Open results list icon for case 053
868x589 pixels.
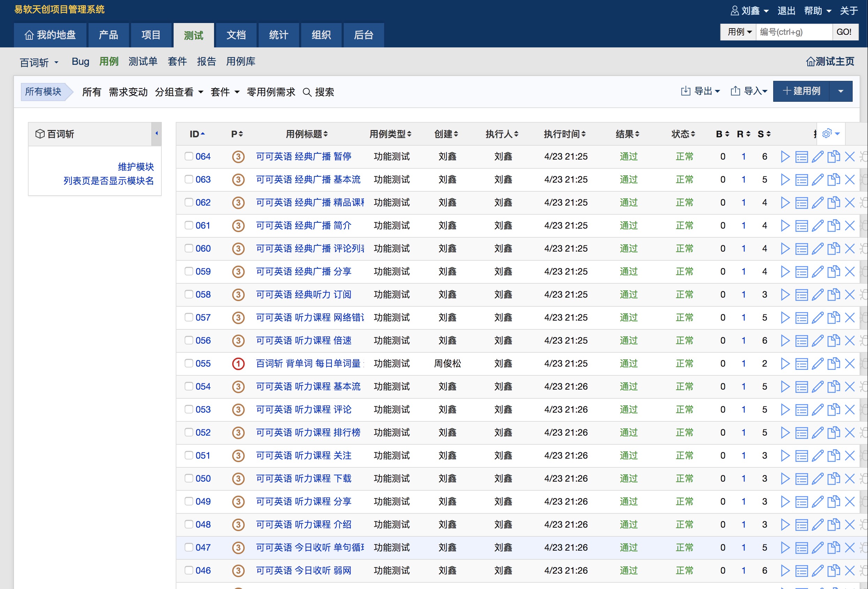801,410
